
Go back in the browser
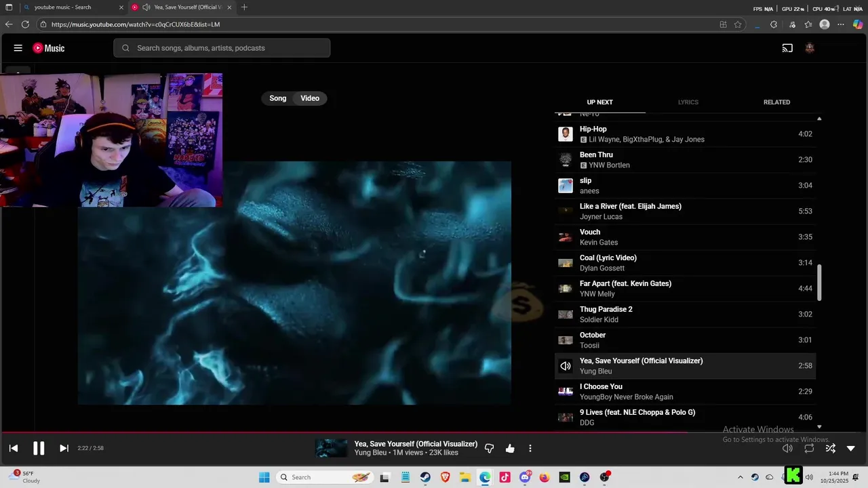point(9,24)
